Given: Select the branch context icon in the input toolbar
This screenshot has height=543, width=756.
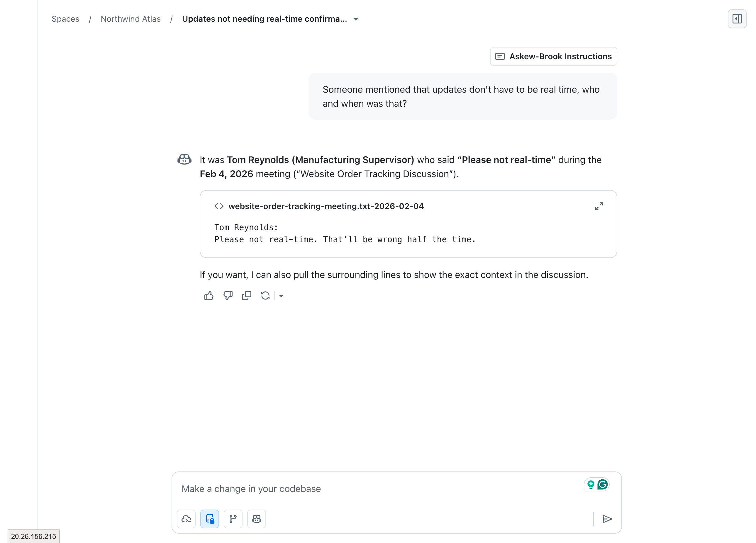Looking at the screenshot, I should pos(233,519).
